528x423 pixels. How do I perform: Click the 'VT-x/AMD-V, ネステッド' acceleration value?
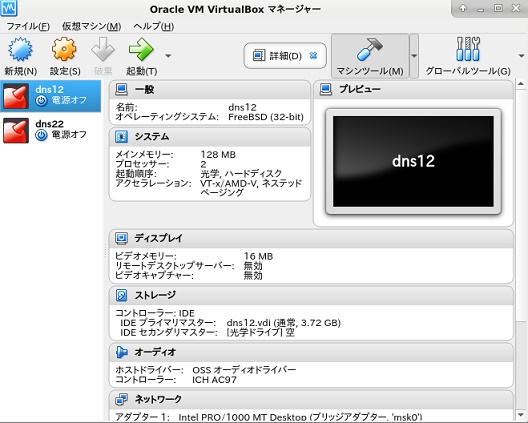[x=251, y=183]
